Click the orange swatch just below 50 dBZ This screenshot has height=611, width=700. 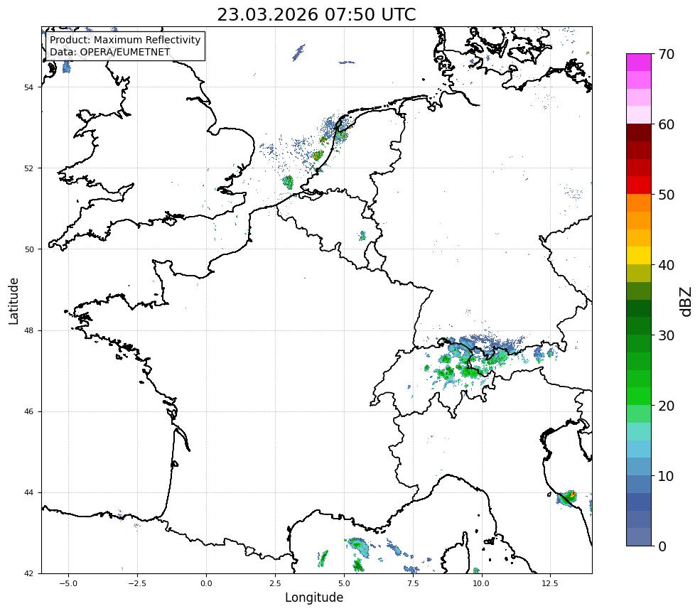point(639,203)
